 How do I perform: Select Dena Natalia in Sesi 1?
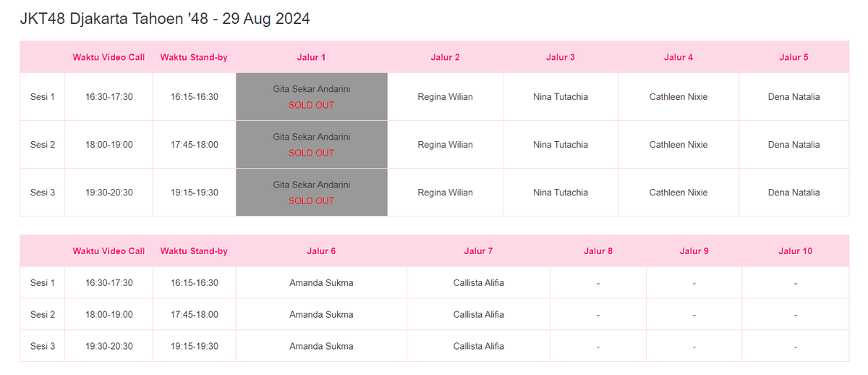click(x=793, y=96)
